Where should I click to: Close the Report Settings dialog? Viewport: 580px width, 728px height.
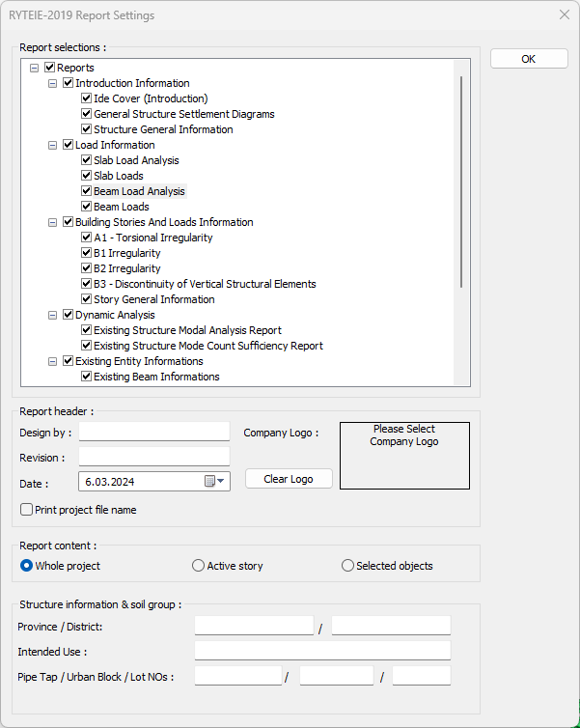coord(565,15)
